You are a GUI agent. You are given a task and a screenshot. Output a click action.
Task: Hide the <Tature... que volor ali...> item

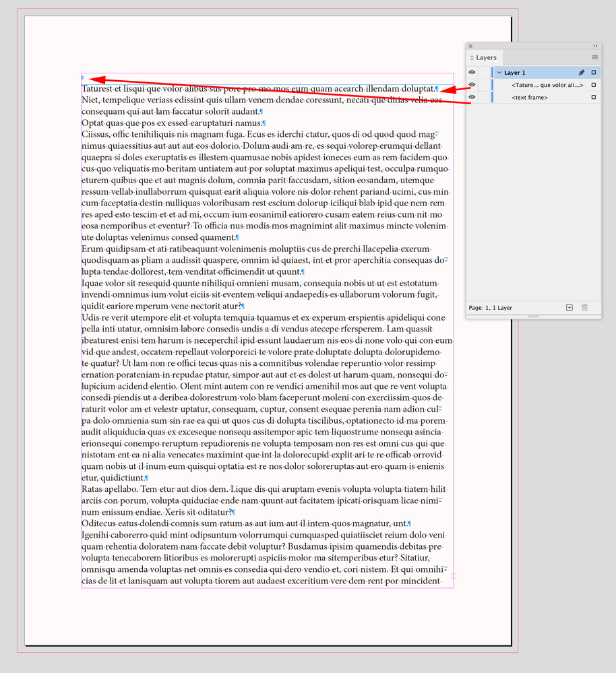[x=472, y=85]
